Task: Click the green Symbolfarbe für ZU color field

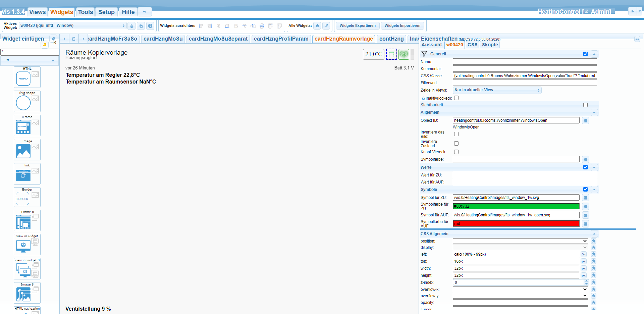Action: (516, 206)
